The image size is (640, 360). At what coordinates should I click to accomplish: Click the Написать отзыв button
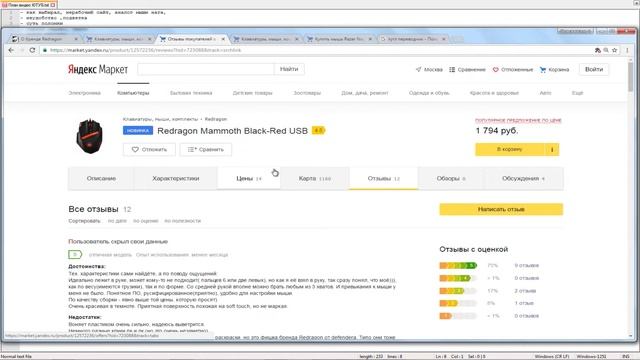501,209
